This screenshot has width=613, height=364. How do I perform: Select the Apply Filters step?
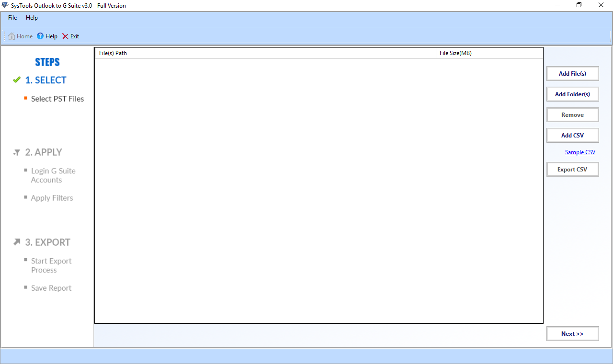52,198
